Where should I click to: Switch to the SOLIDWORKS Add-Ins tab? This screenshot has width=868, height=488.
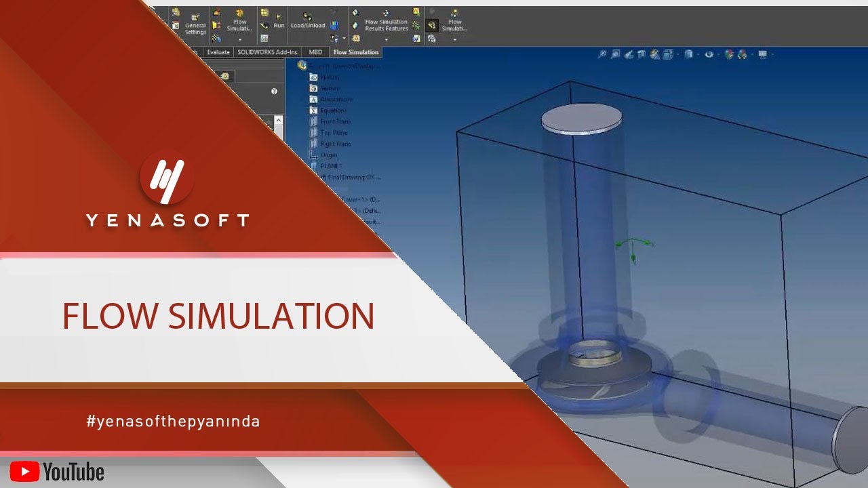267,52
